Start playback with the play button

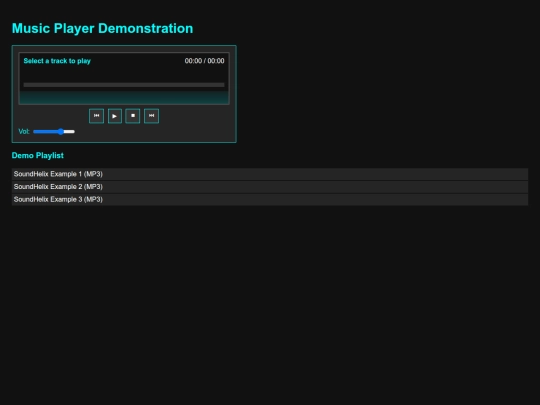115,116
